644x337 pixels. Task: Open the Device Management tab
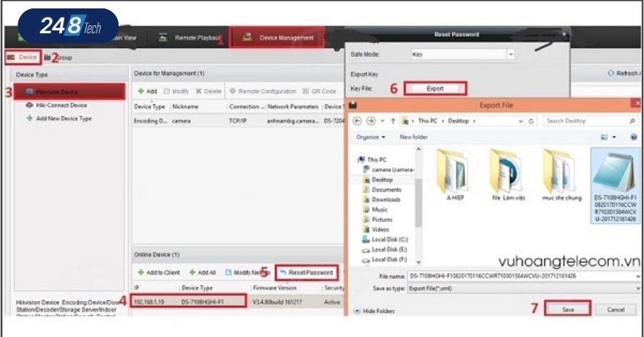pos(277,38)
